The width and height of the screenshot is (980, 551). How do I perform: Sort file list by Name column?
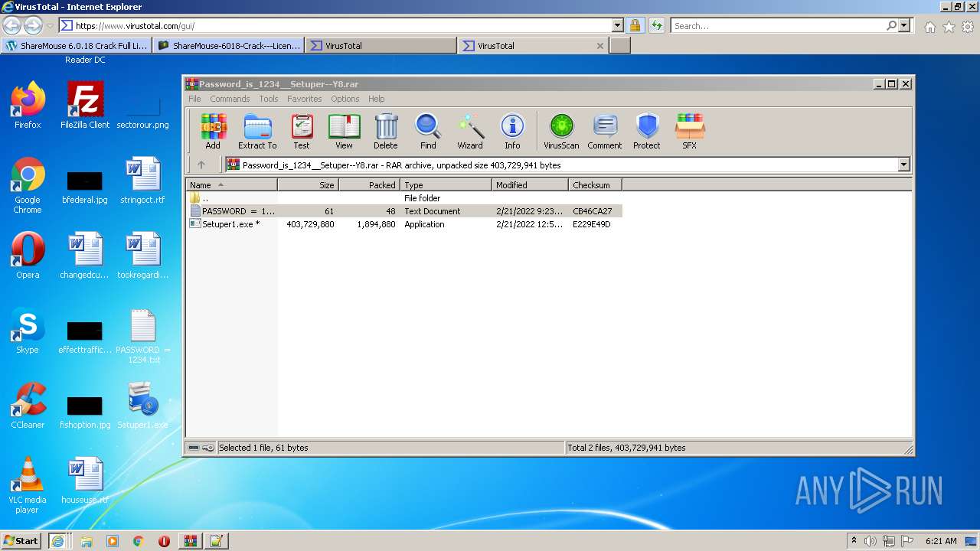232,185
